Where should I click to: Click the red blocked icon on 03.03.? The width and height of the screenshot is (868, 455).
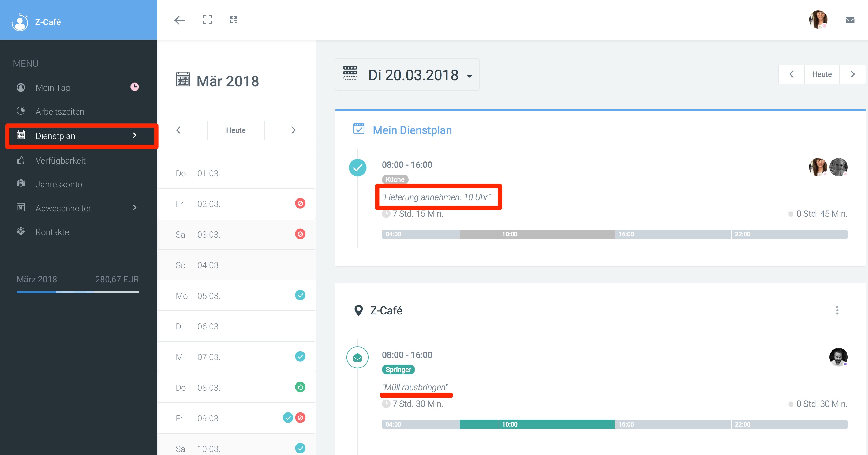[x=300, y=234]
